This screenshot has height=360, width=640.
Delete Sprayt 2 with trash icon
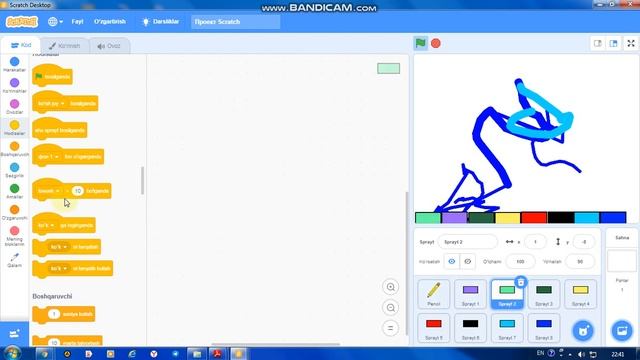click(521, 282)
